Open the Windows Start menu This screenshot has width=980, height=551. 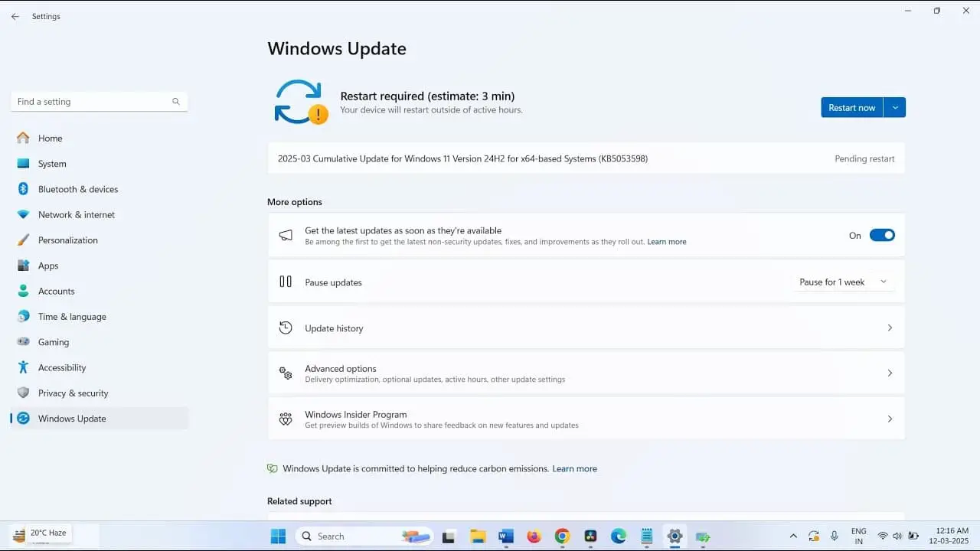(278, 536)
